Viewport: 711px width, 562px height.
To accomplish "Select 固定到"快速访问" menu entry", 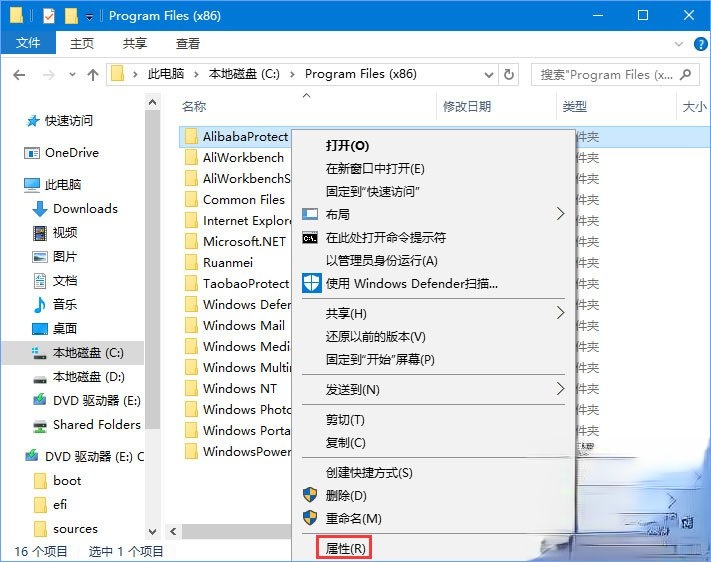I will 372,191.
